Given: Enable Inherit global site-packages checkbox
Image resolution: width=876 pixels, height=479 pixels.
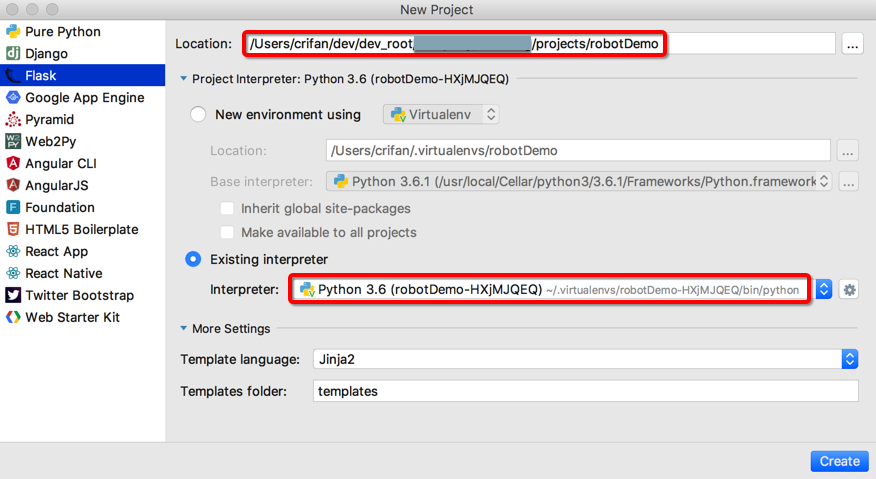Looking at the screenshot, I should point(227,208).
